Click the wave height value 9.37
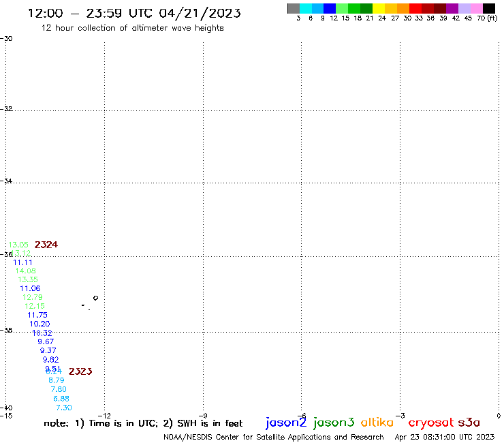Viewport: 504px width, 443px height. pyautogui.click(x=48, y=351)
